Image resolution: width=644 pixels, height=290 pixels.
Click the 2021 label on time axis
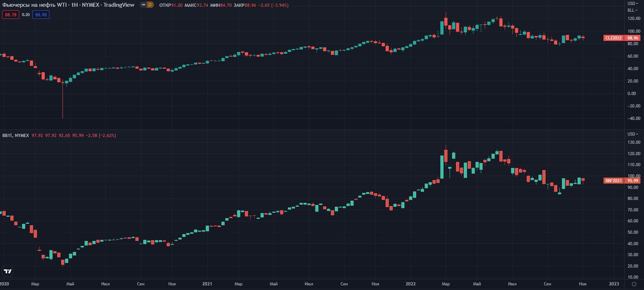point(207,284)
